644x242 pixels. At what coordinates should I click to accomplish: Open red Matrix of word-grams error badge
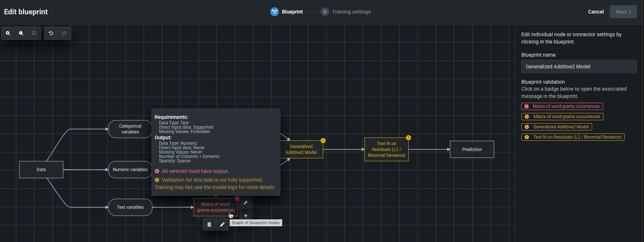point(562,106)
